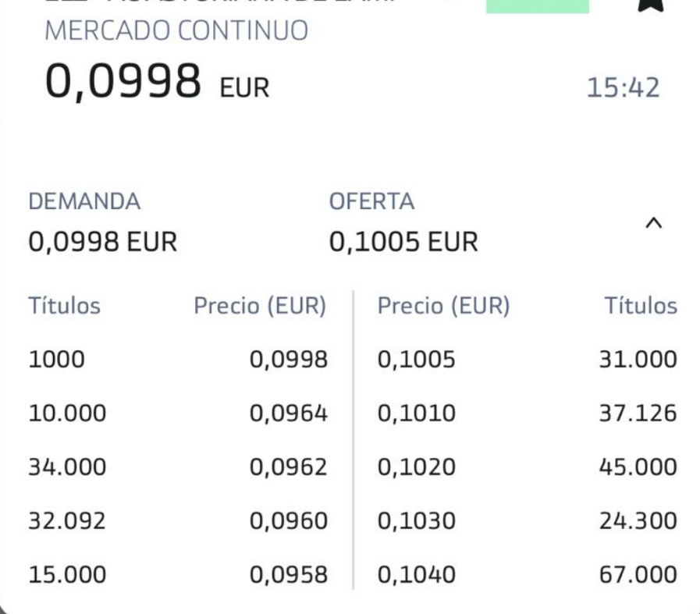Tap the demand value 0,0998 EUR

103,242
